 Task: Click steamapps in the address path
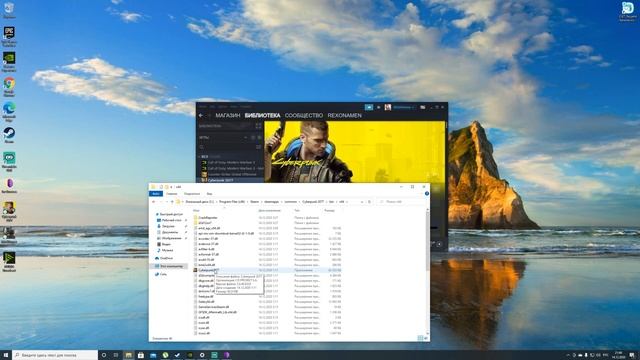(x=271, y=202)
